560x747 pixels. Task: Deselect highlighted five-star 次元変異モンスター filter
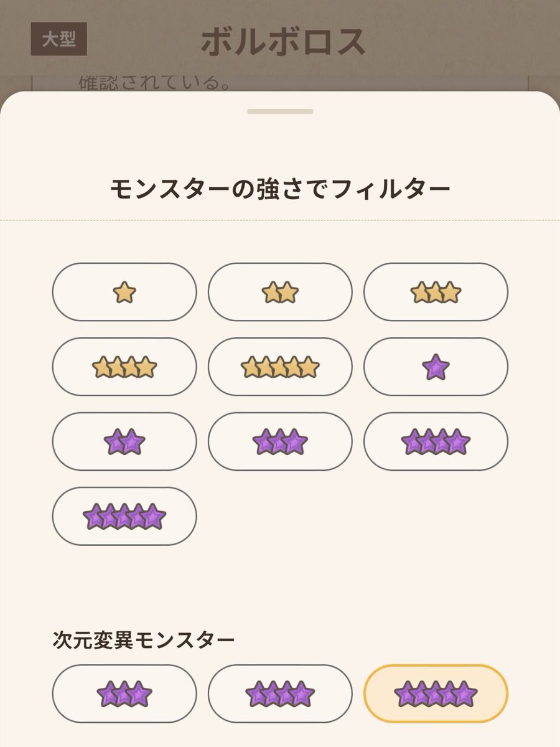[436, 693]
